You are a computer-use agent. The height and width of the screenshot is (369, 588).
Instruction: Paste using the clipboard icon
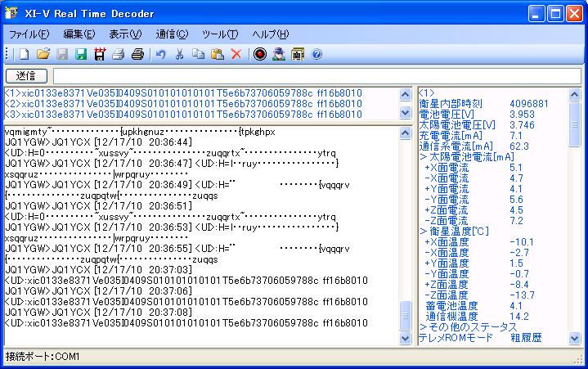(217, 54)
